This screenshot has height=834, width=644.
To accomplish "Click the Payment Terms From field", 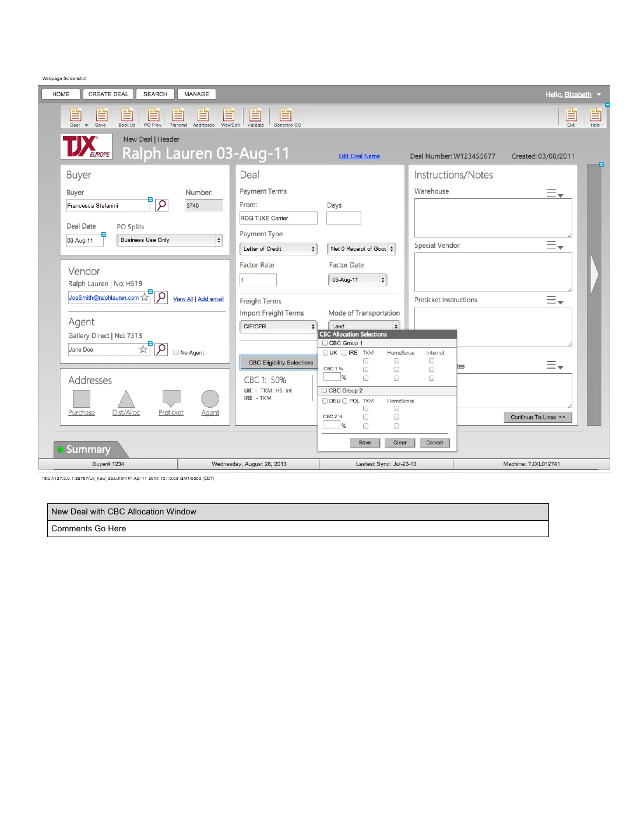I will (x=279, y=218).
